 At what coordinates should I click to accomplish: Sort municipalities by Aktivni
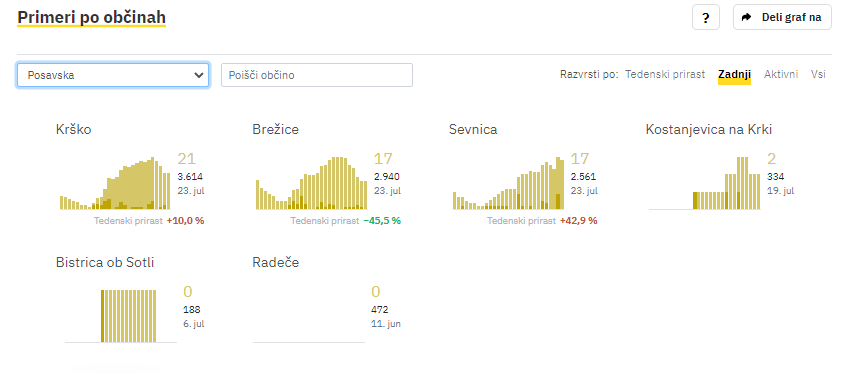coord(781,74)
